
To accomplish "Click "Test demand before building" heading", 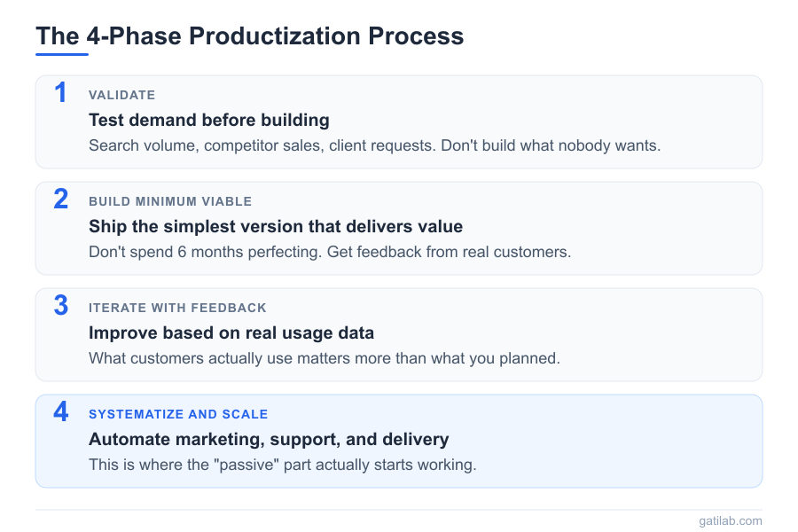I will click(x=208, y=120).
